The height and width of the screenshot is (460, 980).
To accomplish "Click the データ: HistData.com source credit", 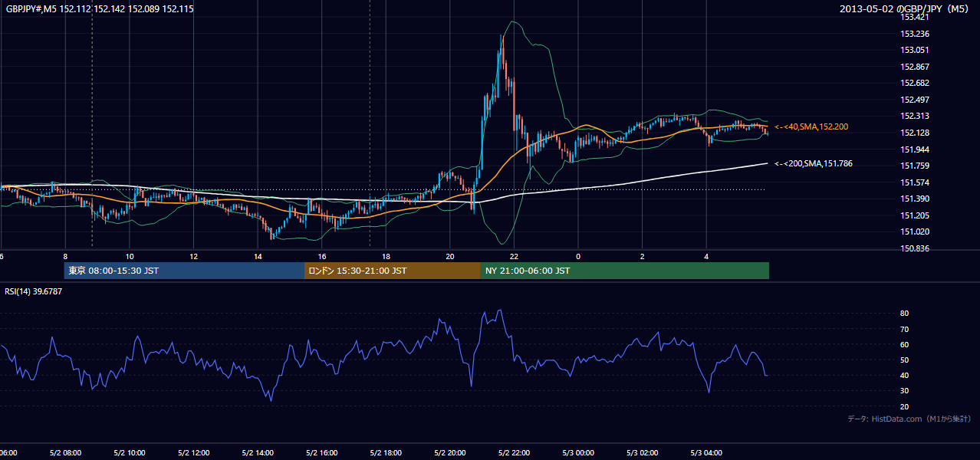I will (909, 419).
